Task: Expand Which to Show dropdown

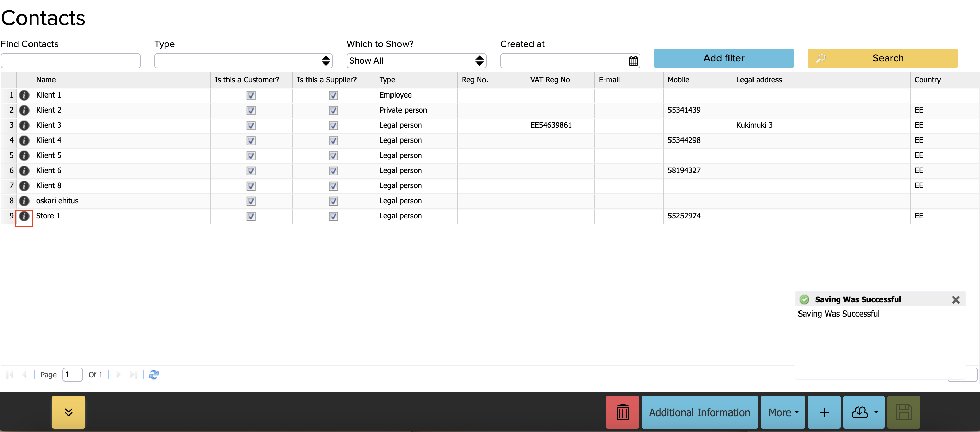Action: 416,61
